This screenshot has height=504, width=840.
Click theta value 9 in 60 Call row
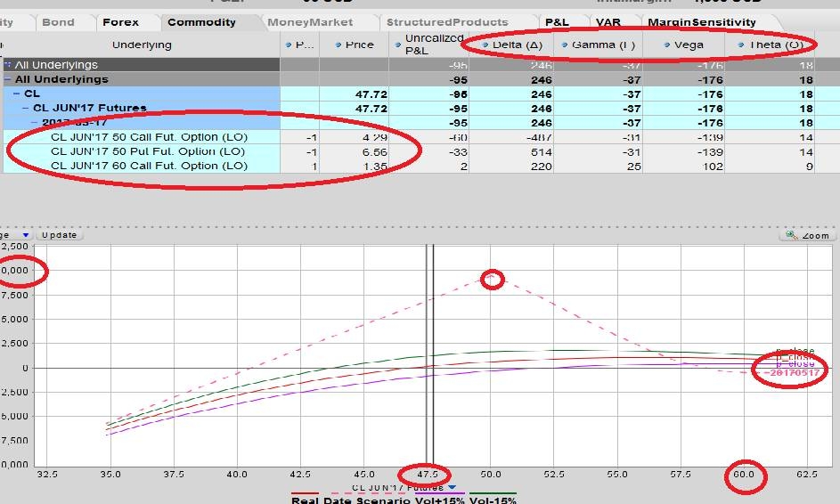click(810, 167)
